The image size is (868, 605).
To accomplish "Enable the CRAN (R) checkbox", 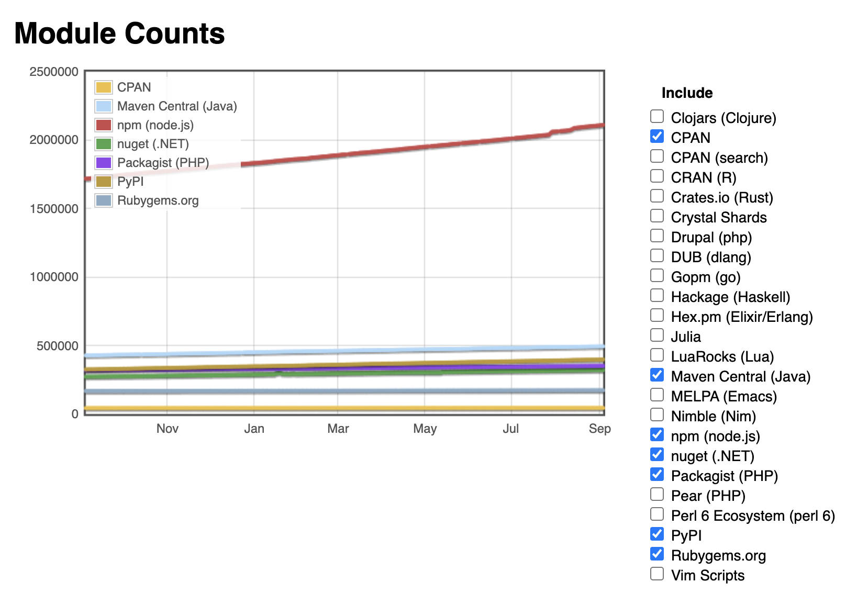I will 657,176.
